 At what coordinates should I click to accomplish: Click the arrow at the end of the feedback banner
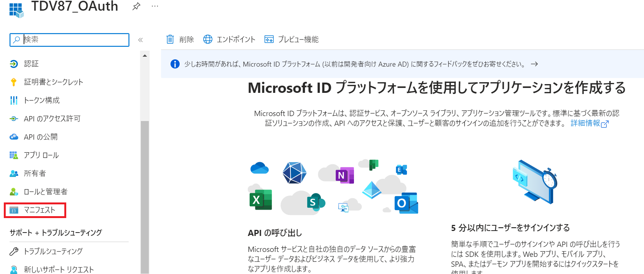pos(534,64)
